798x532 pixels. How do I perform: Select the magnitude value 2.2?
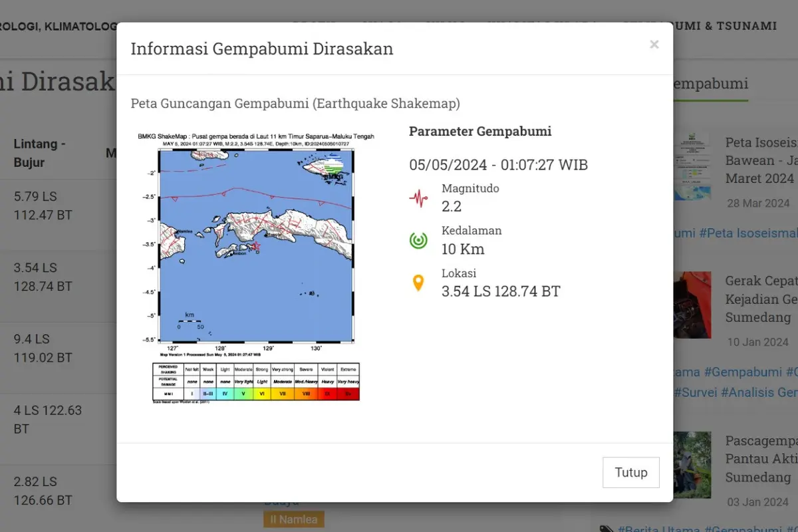452,207
